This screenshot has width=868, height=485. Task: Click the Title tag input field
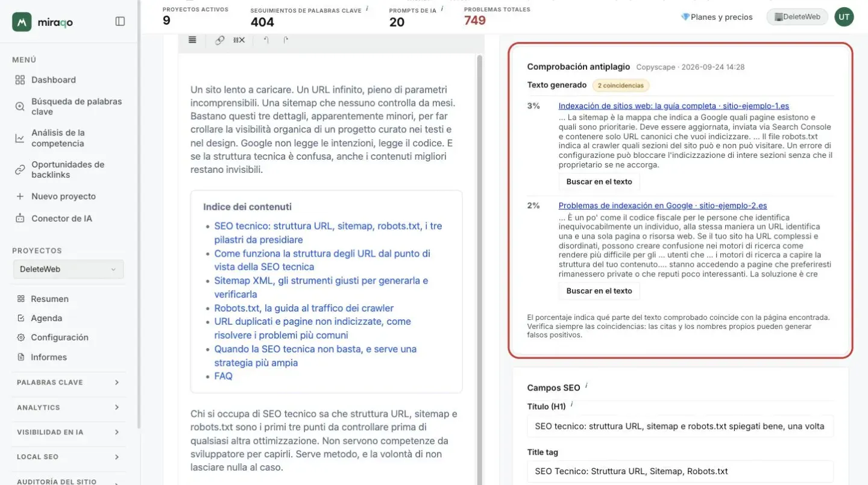[x=680, y=472]
